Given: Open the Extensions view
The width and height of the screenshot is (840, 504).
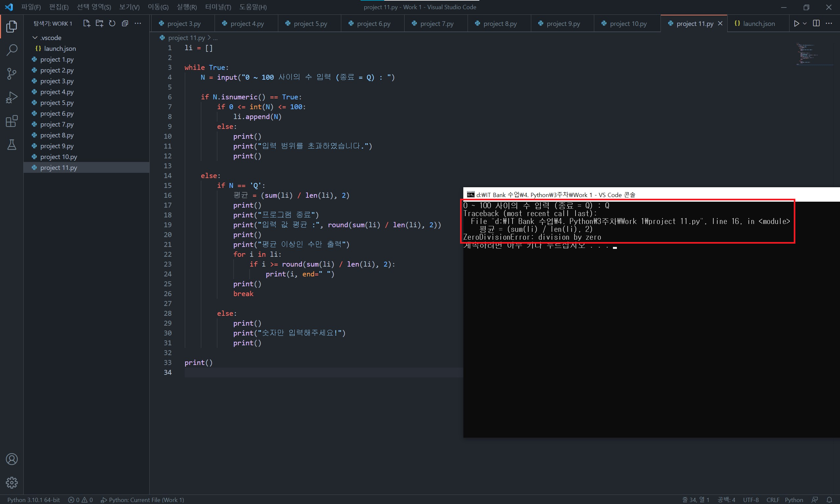Looking at the screenshot, I should pos(11,121).
